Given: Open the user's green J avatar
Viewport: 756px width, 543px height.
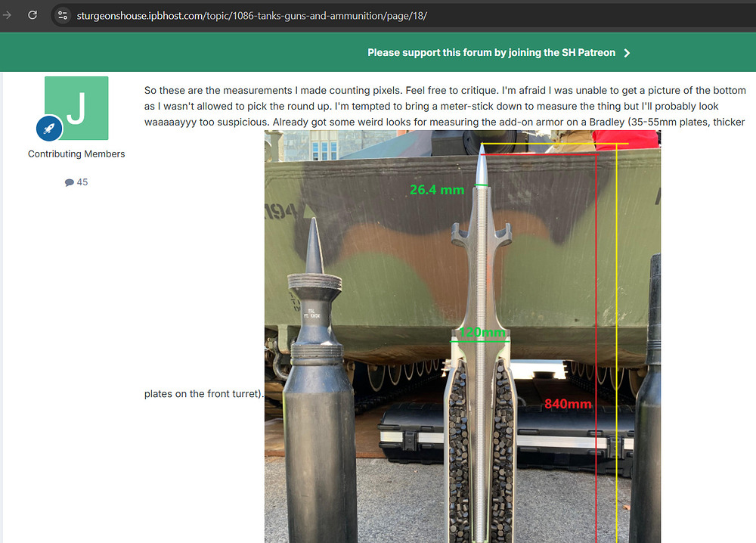Looking at the screenshot, I should pyautogui.click(x=76, y=108).
